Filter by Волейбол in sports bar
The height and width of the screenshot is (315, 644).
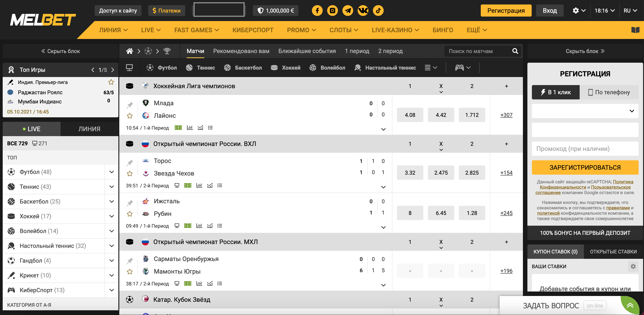coord(327,68)
